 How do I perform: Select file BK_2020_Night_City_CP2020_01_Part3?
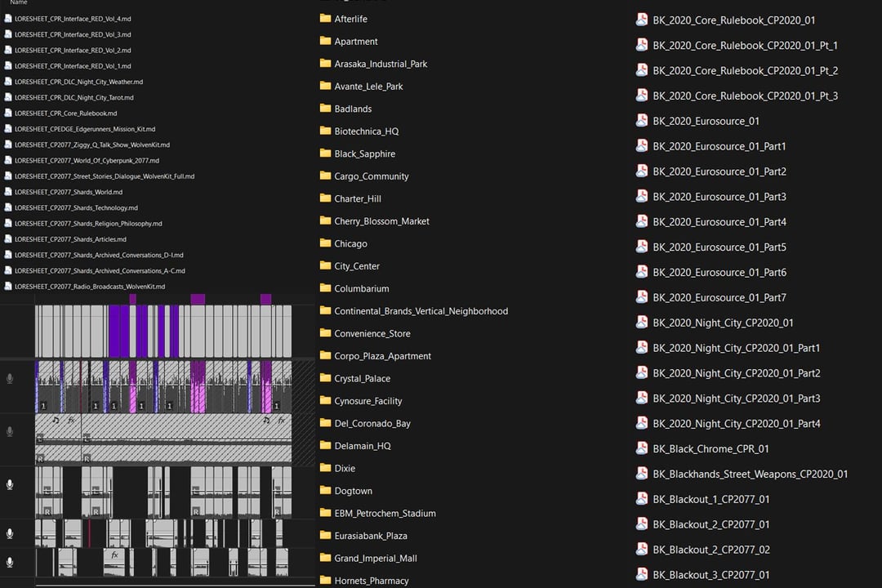736,399
